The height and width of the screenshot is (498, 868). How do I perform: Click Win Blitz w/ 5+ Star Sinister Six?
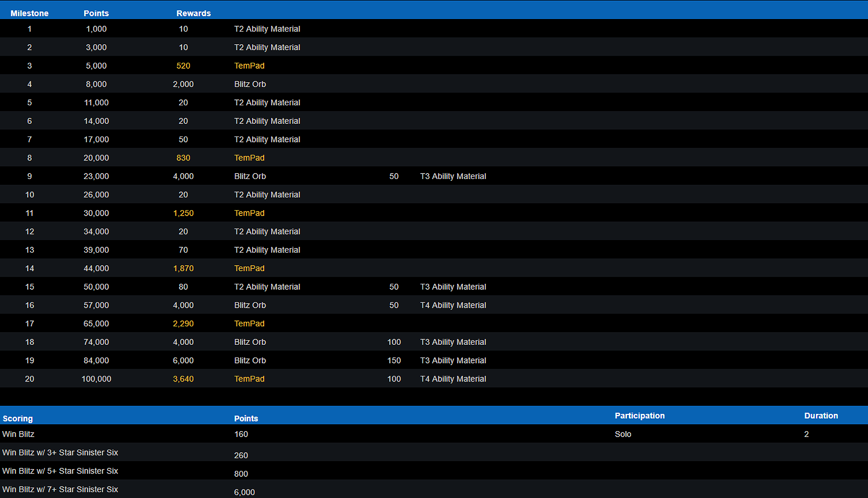(x=60, y=471)
